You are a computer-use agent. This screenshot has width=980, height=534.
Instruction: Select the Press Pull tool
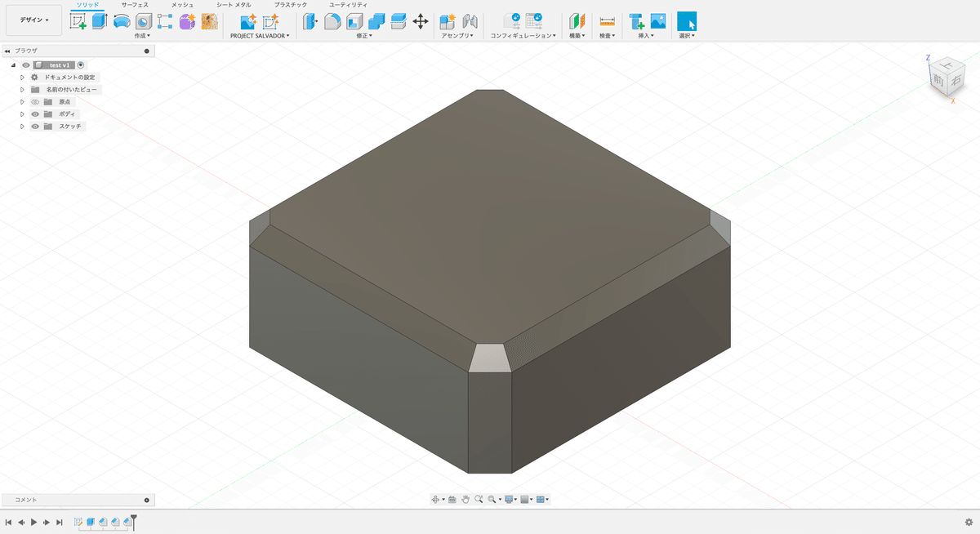(311, 21)
